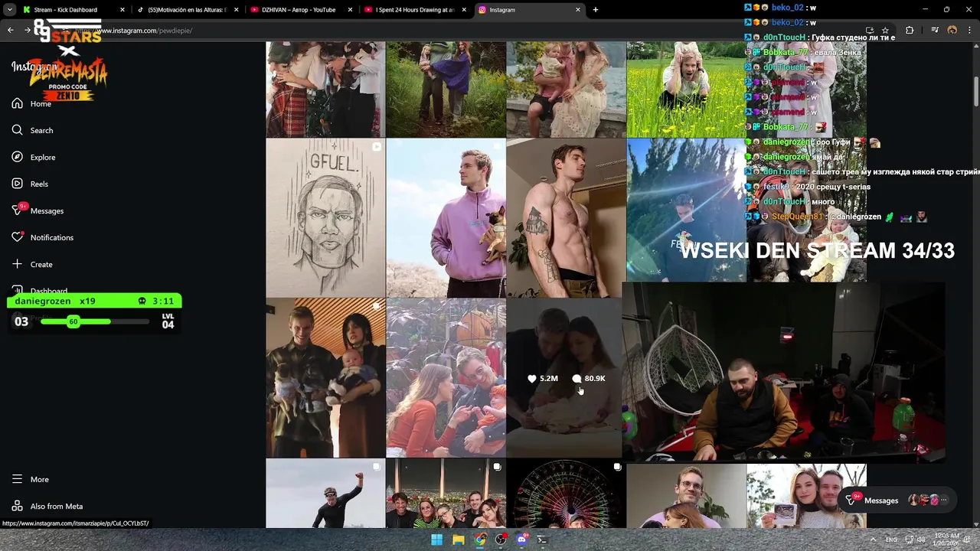This screenshot has height=551, width=980.
Task: Open Search magnifier icon in sidebar
Action: tap(17, 130)
